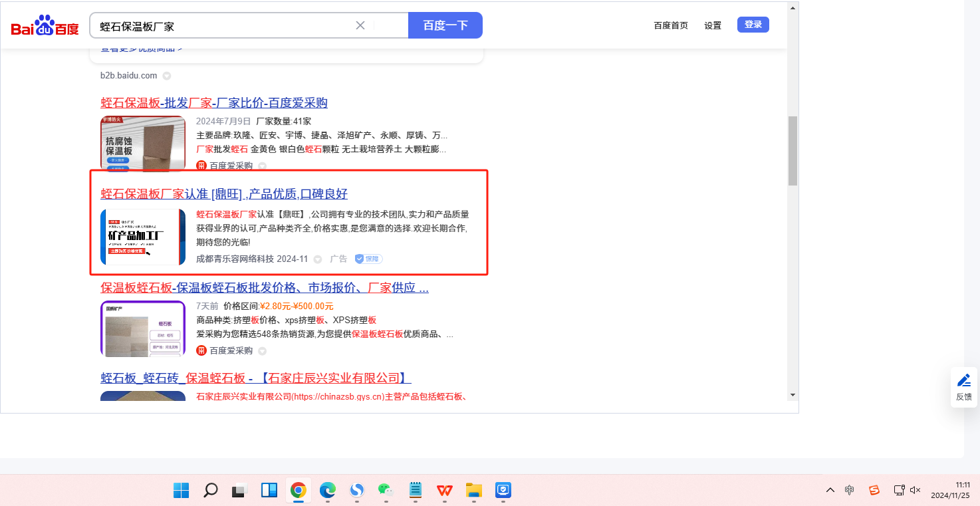Launch WPS Office from the taskbar
The width and height of the screenshot is (980, 506).
[x=444, y=491]
